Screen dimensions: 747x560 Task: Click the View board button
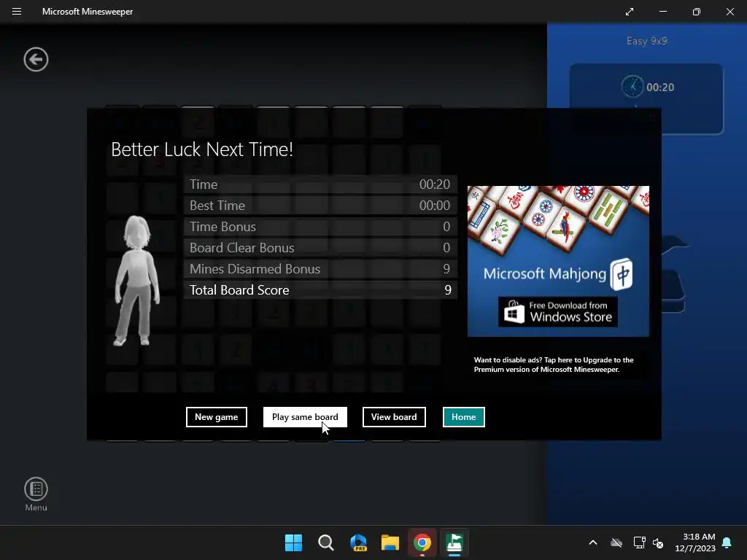coord(394,417)
